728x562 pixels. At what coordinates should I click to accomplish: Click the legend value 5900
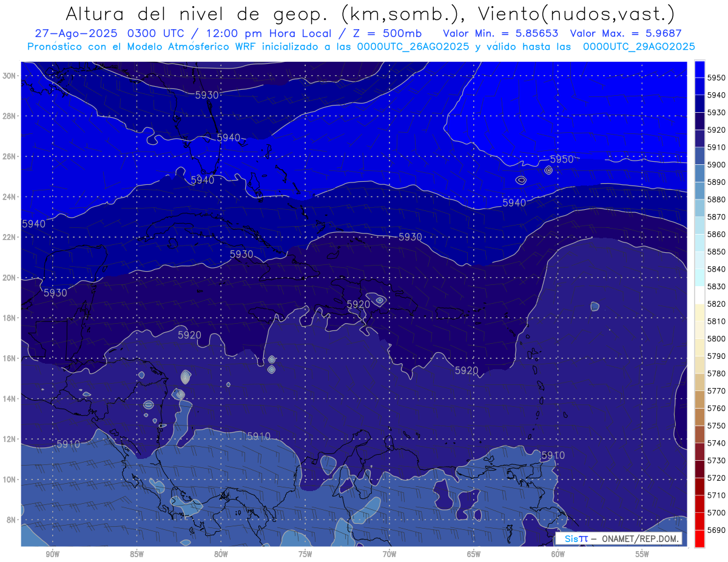click(716, 164)
